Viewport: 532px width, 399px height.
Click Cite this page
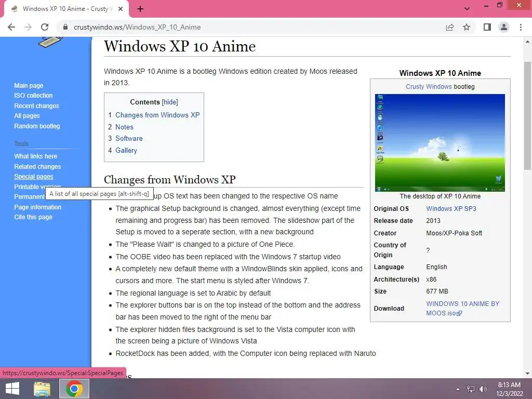pos(33,217)
